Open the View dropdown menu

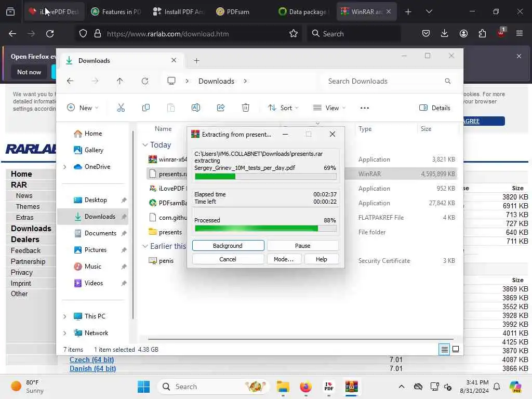(329, 108)
